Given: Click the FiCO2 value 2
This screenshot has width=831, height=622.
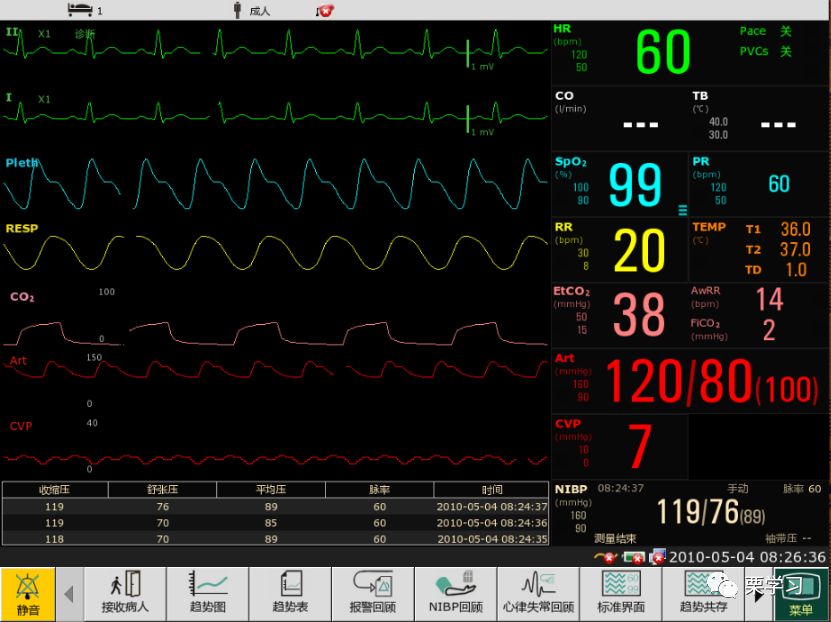Looking at the screenshot, I should [769, 330].
